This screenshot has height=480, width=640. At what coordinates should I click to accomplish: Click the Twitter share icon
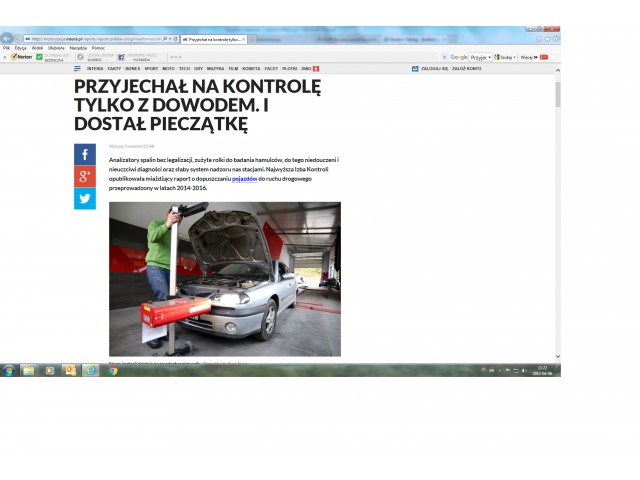click(x=84, y=199)
